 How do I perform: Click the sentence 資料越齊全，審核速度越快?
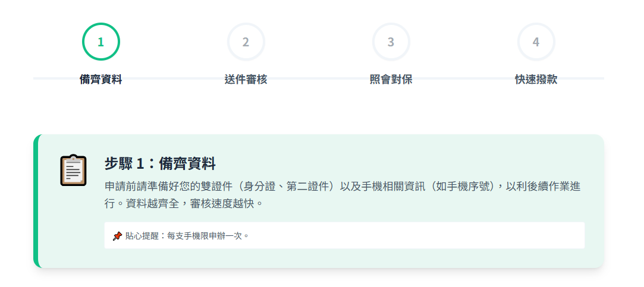point(203,203)
